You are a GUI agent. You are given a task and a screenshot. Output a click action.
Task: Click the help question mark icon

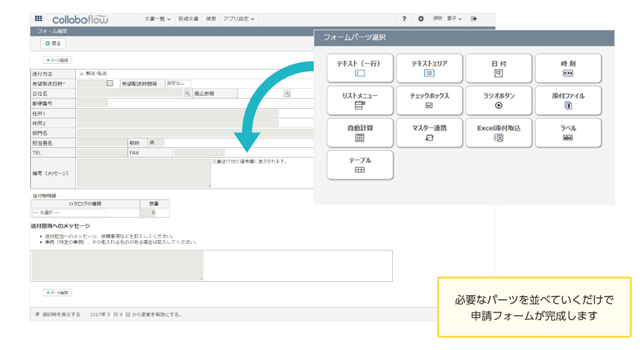coord(404,19)
